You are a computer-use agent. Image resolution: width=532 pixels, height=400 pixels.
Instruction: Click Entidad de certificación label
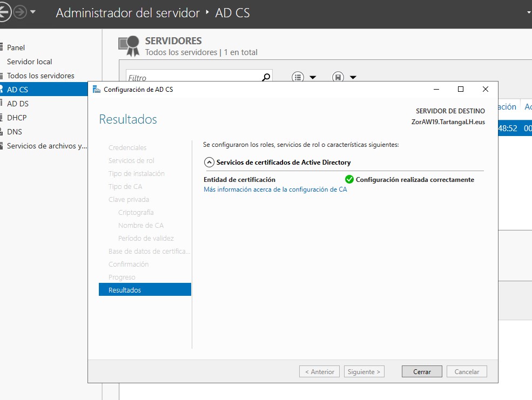click(x=240, y=180)
